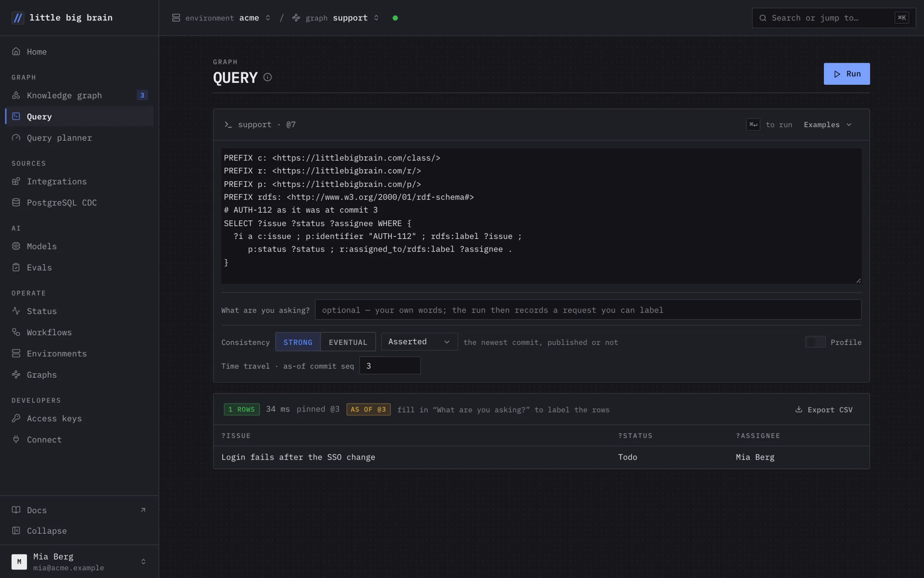Image resolution: width=924 pixels, height=578 pixels.
Task: Open PostgreSQL CDC source
Action: click(x=79, y=202)
